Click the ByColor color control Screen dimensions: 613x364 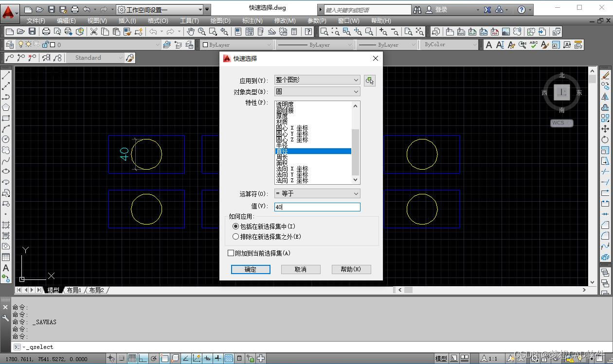[x=448, y=44]
